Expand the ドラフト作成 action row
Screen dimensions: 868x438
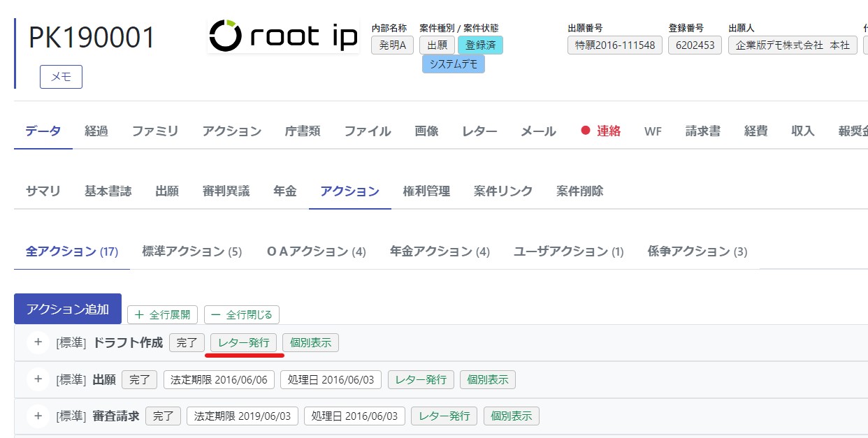[x=38, y=342]
